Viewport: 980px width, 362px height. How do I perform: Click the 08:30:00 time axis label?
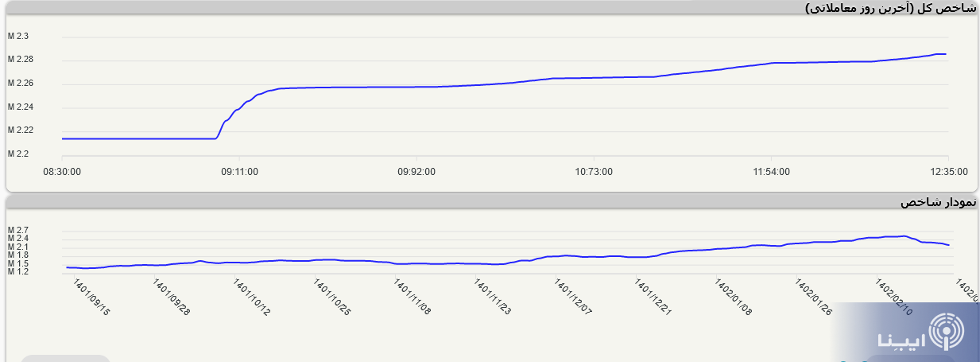pyautogui.click(x=62, y=171)
